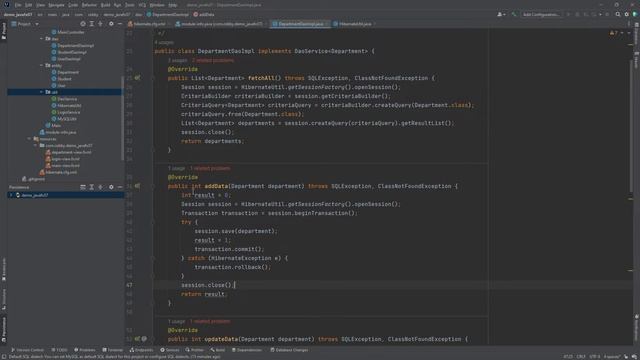The image size is (640, 360).
Task: Open the File menu
Action: pos(18,5)
